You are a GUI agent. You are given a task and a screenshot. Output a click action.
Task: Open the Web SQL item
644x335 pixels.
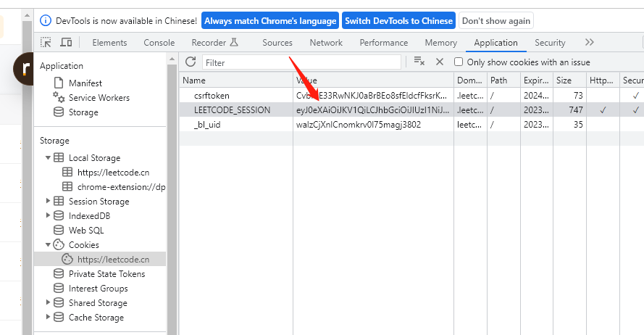86,230
